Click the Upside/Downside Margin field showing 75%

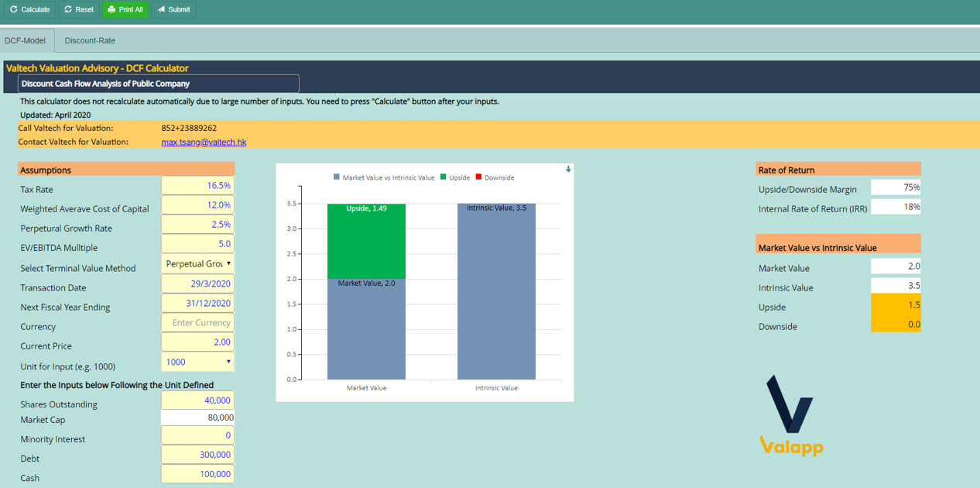pyautogui.click(x=896, y=187)
